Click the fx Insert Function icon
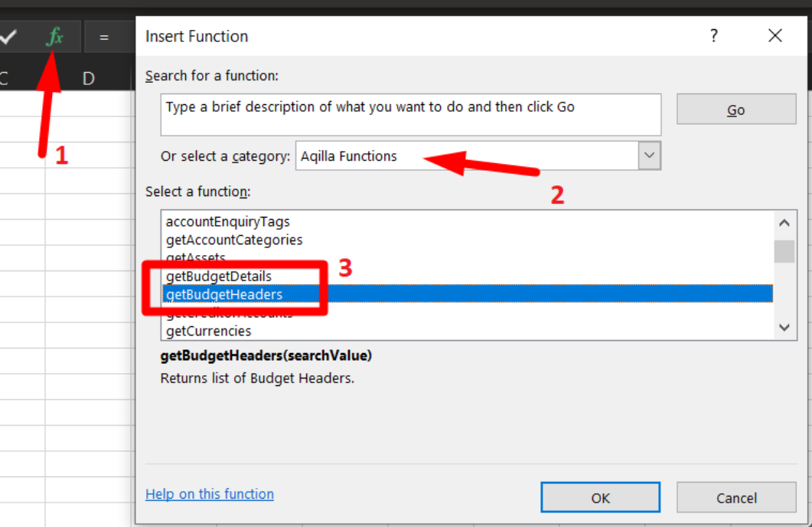Screen dimensions: 812x527 pos(54,37)
